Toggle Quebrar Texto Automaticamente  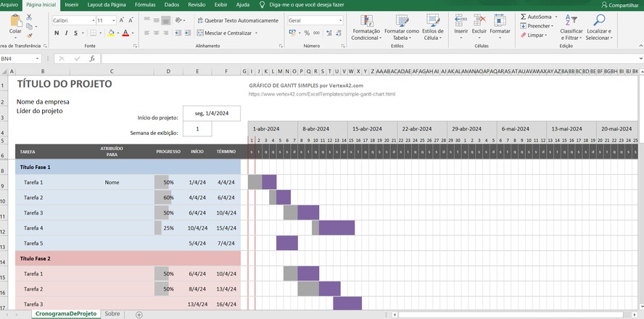pos(237,20)
